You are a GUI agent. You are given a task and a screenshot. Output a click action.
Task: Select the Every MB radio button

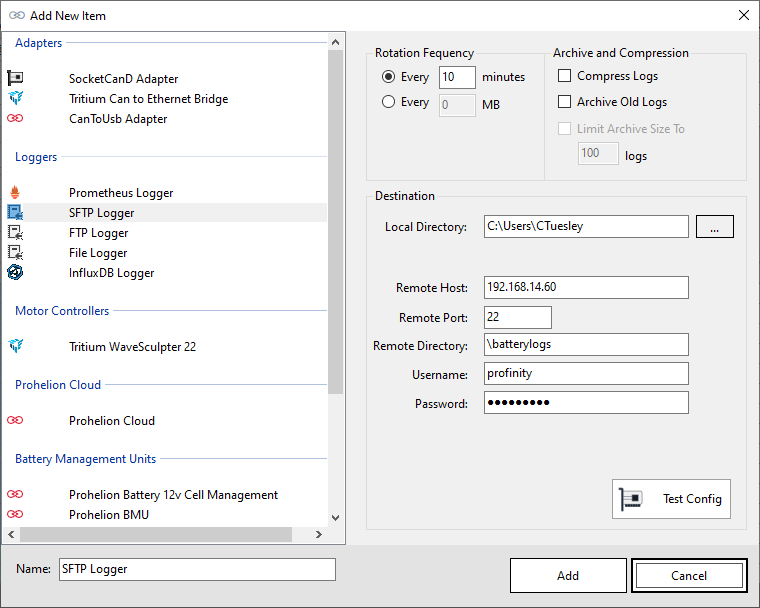click(388, 102)
